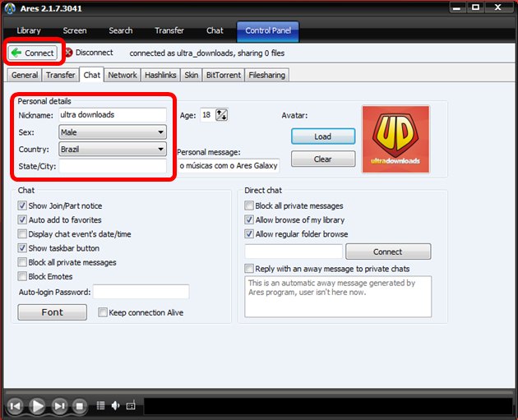The width and height of the screenshot is (518, 420).
Task: Enable Display chat event's date/time
Action: tap(22, 234)
